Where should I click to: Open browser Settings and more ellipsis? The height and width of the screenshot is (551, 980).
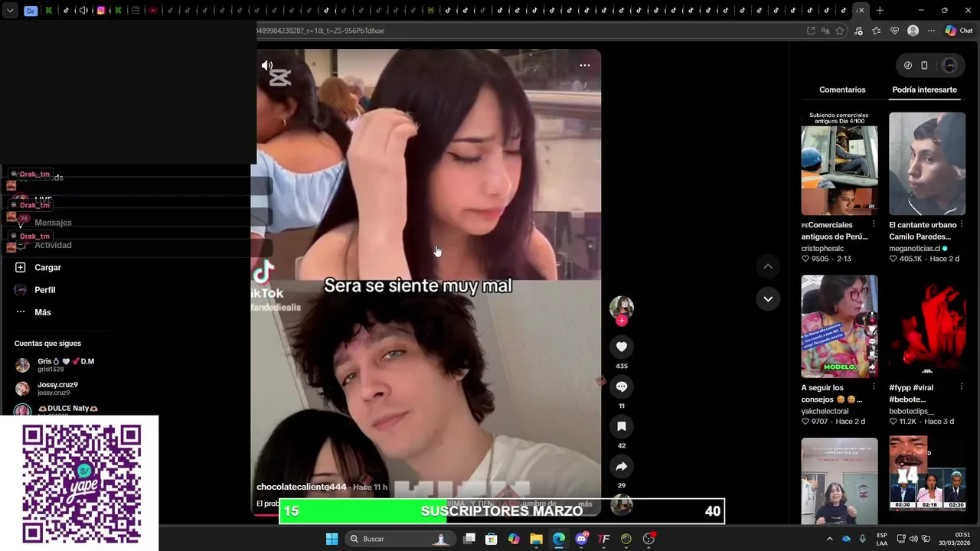click(x=931, y=31)
